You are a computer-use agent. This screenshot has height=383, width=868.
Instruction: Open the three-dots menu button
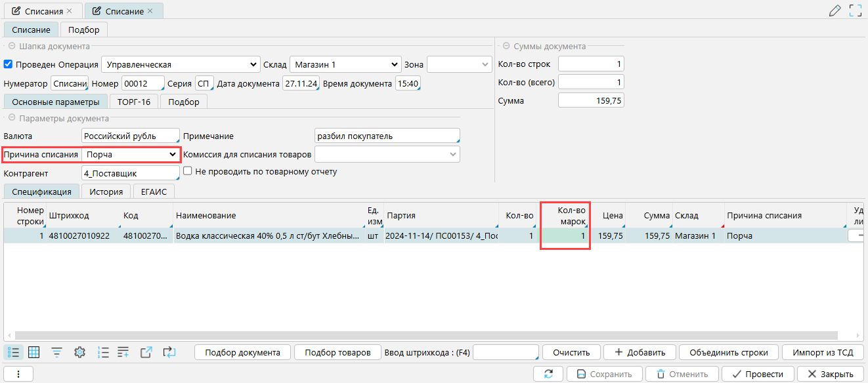[x=18, y=374]
